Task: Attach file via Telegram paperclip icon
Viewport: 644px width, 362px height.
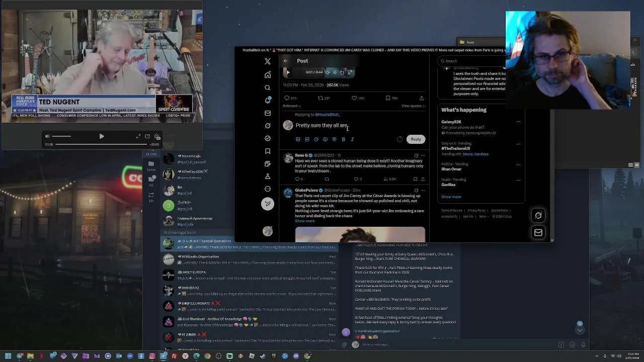Action: tap(345, 345)
